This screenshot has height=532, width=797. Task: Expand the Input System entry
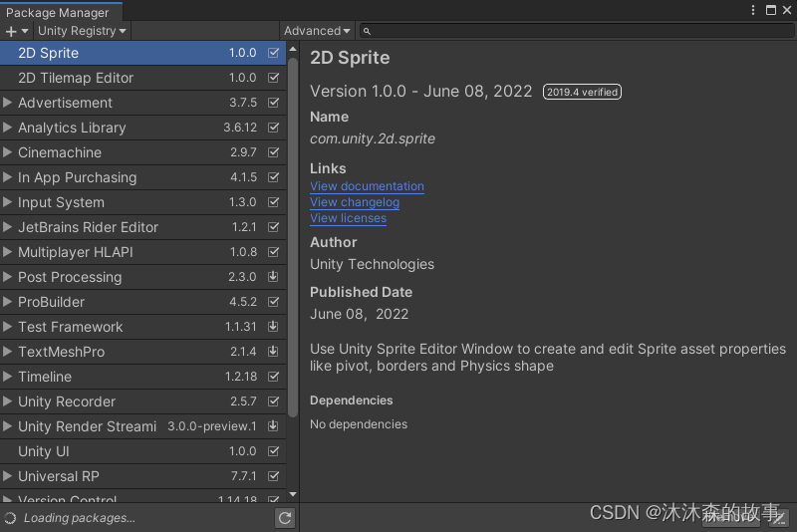(x=7, y=201)
